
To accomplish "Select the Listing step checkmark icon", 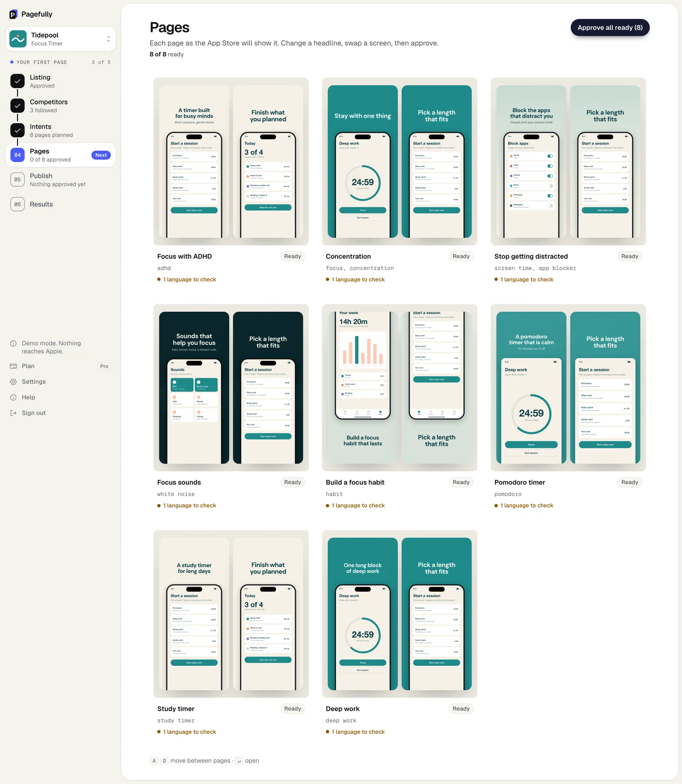I will pos(18,81).
